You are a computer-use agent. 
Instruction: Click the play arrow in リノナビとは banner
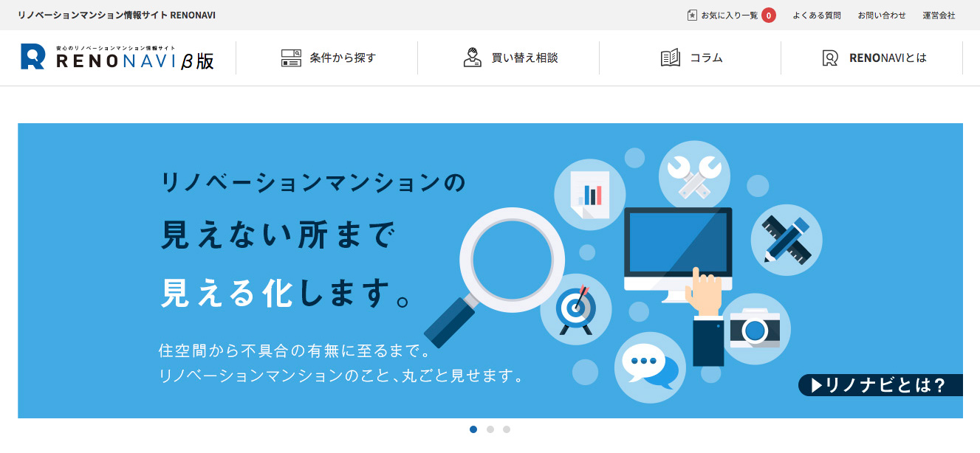click(x=817, y=385)
